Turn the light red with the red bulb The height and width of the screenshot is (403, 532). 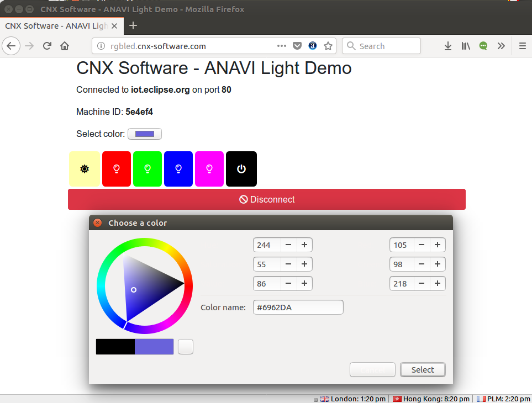pyautogui.click(x=117, y=169)
